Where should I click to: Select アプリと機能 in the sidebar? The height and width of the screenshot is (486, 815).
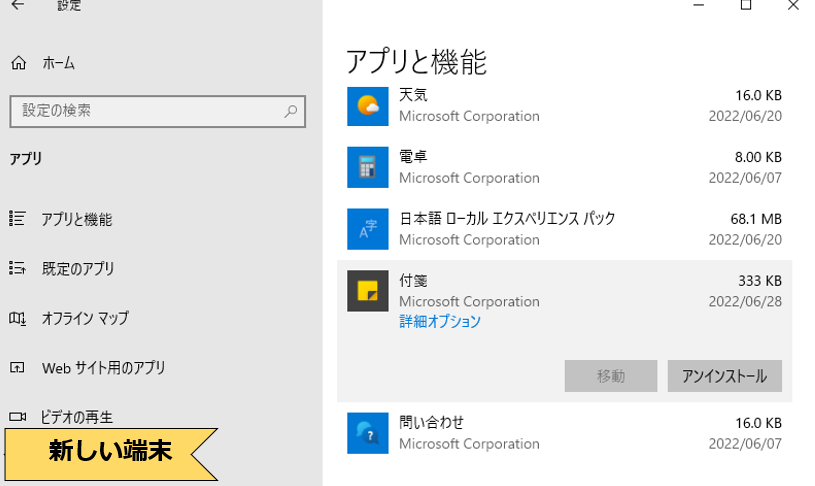point(77,219)
